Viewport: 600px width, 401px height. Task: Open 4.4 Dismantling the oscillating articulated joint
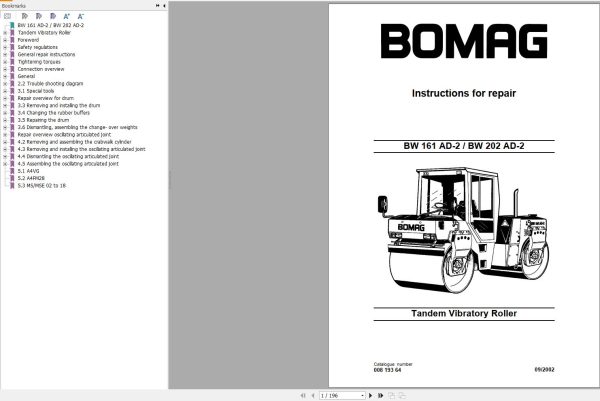68,156
